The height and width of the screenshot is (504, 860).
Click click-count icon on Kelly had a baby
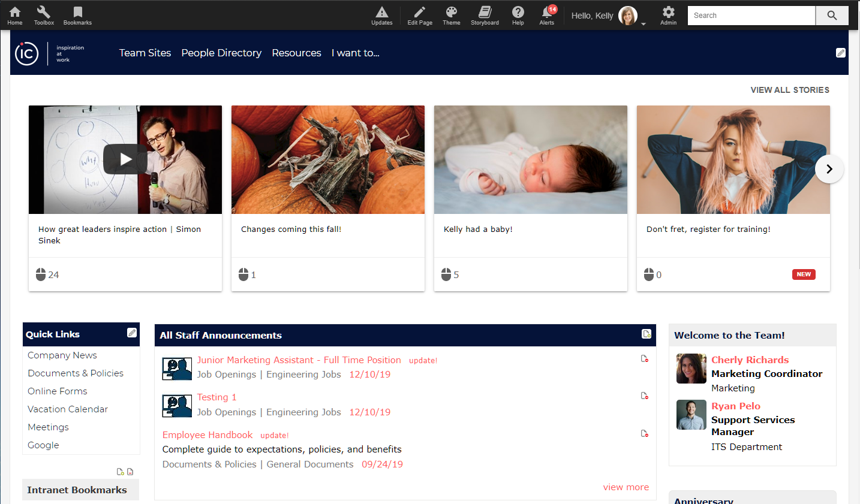(x=446, y=274)
